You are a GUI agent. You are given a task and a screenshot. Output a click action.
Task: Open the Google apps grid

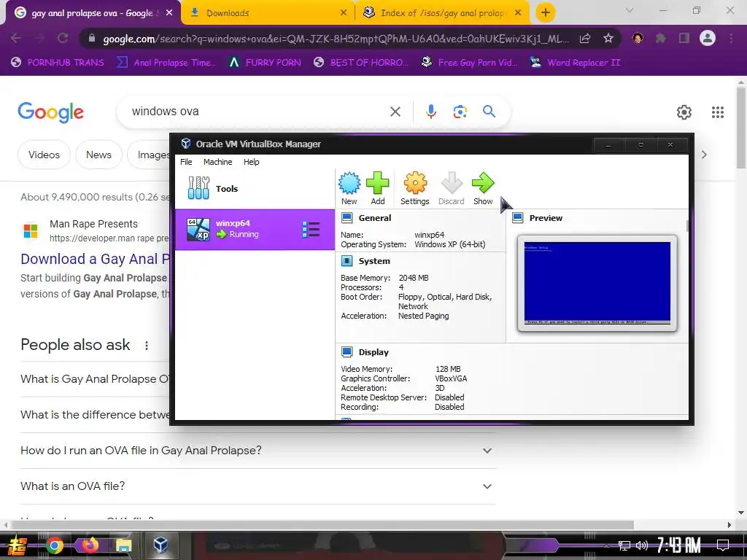point(718,112)
